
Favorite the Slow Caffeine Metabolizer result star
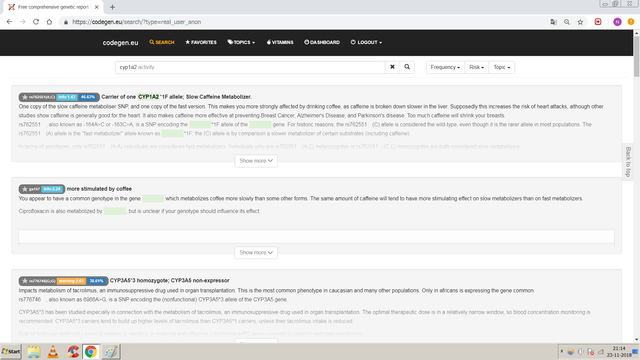[25, 97]
